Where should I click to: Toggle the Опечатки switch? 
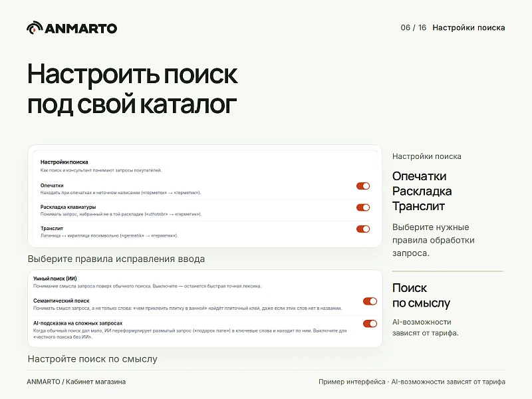362,186
